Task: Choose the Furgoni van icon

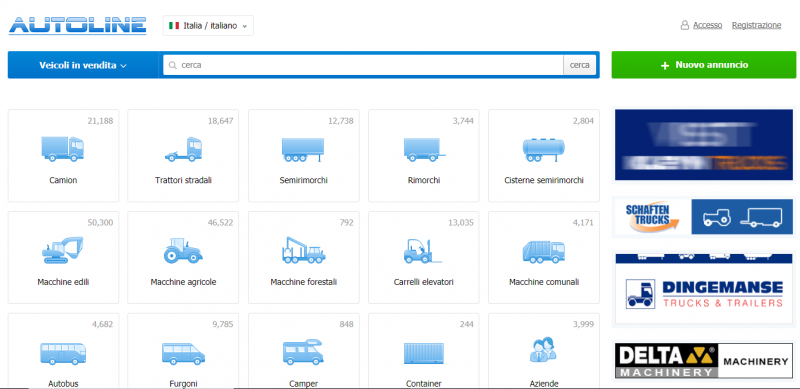Action: tap(183, 353)
